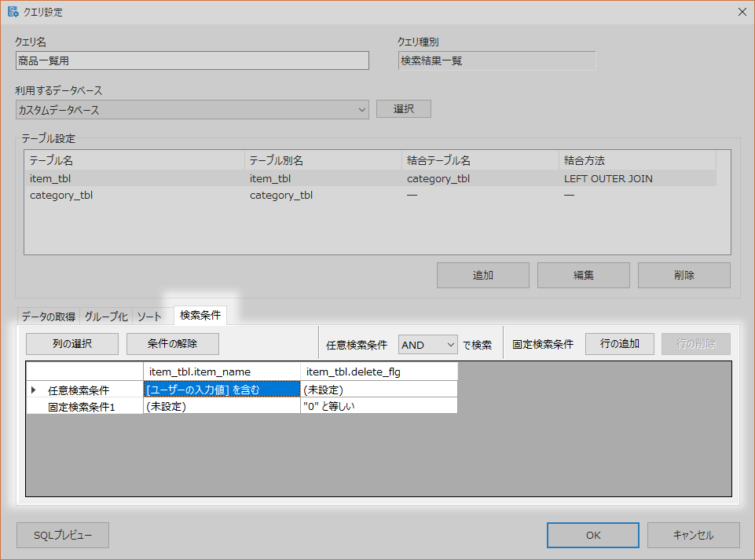This screenshot has width=755, height=560.
Task: Click the 追加 button under table settings
Action: tap(483, 275)
